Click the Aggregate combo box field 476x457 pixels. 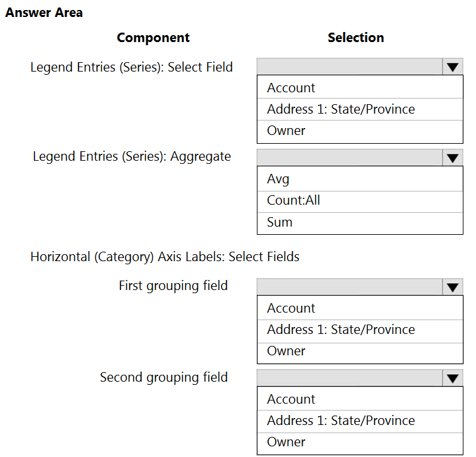coord(349,158)
